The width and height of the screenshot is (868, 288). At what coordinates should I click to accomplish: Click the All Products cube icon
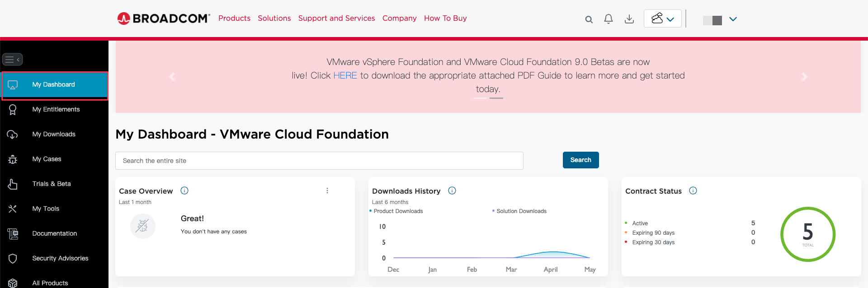pos(13,283)
